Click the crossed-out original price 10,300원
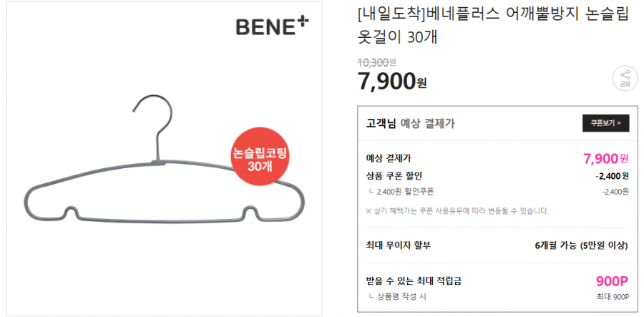Screen dimensions: 644x317 (x=376, y=62)
